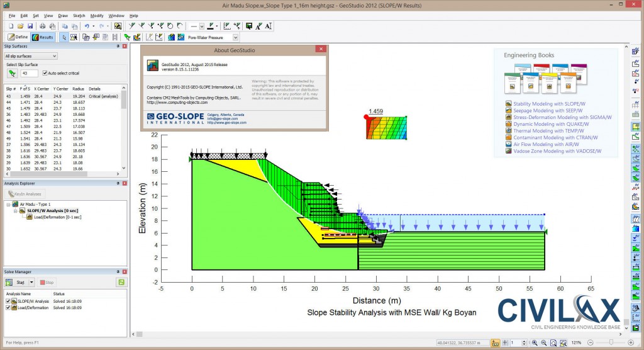644x350 pixels.
Task: Click the zoom out magnifier in status bar
Action: click(544, 342)
